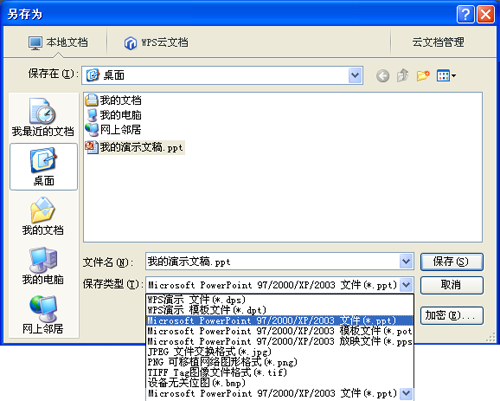
Task: Expand the 文件名 dropdown arrow
Action: [x=406, y=261]
